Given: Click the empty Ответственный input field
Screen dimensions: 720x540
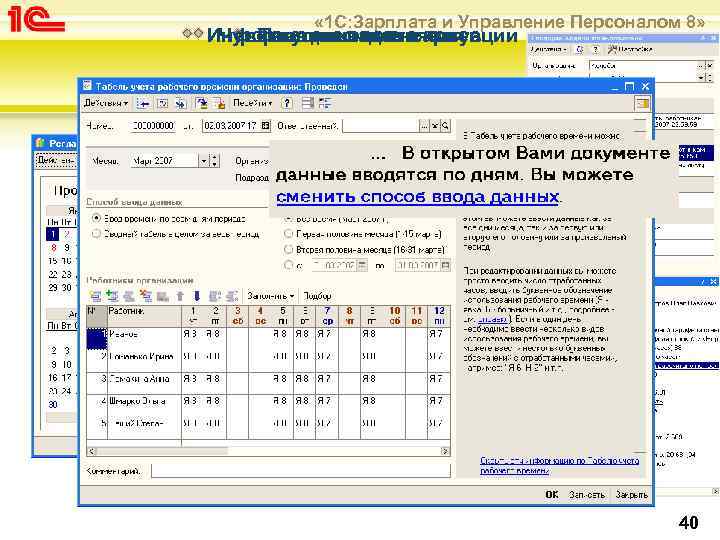Looking at the screenshot, I should 381,125.
